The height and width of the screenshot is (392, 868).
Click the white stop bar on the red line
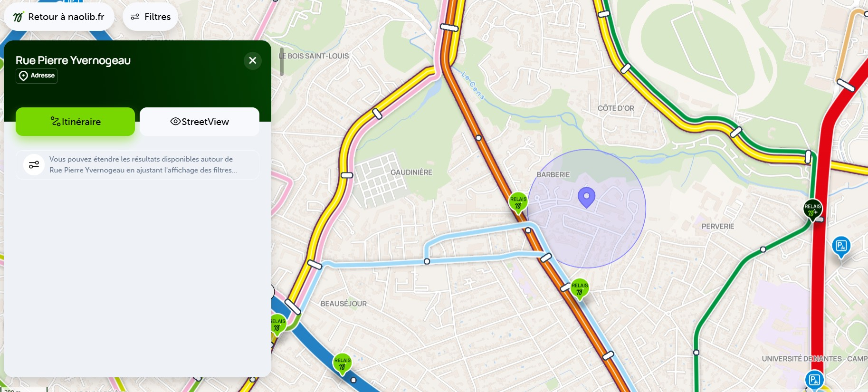tap(846, 85)
